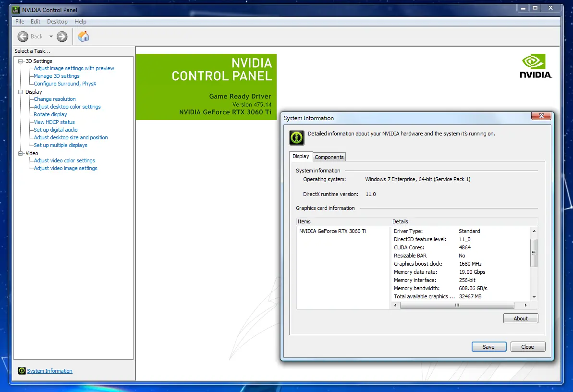Collapse the Video tree node
The width and height of the screenshot is (573, 392).
point(21,153)
